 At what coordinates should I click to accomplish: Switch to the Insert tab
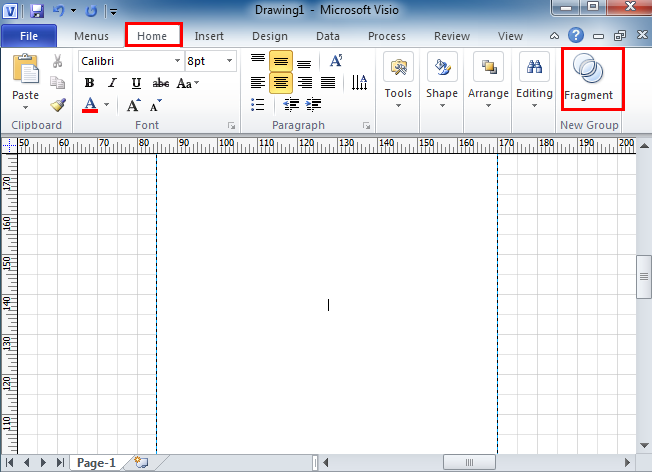click(x=209, y=36)
